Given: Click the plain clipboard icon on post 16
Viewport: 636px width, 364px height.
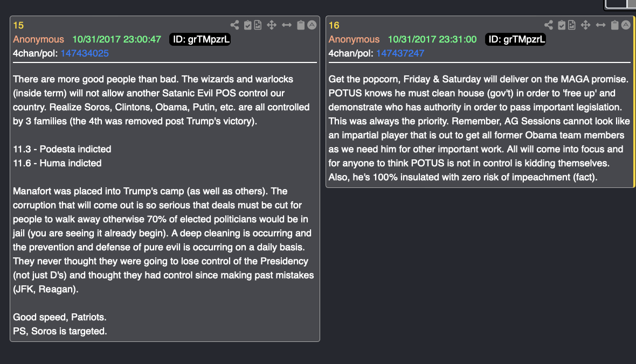Looking at the screenshot, I should click(x=614, y=25).
